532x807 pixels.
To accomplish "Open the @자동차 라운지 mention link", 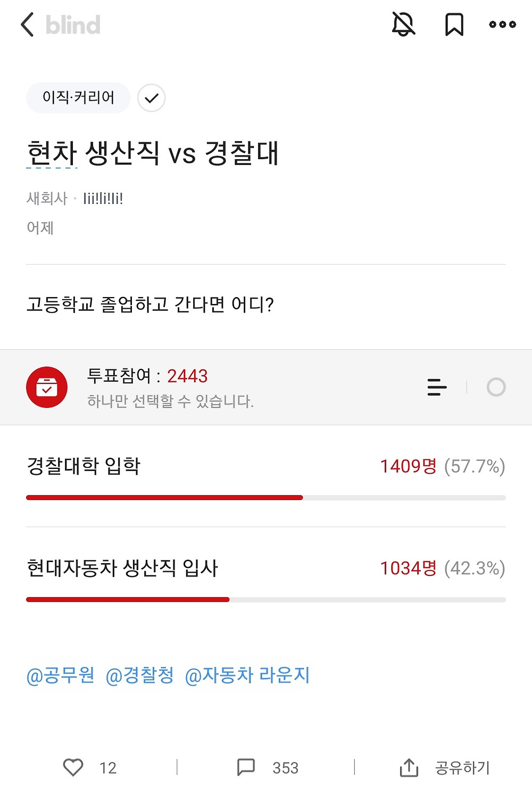I will click(x=247, y=675).
